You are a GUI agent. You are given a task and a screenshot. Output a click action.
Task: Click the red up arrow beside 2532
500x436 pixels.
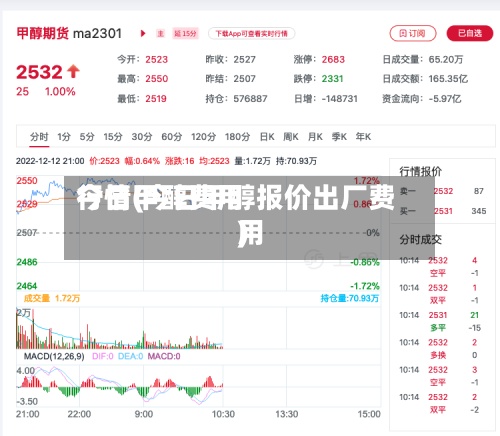point(73,71)
